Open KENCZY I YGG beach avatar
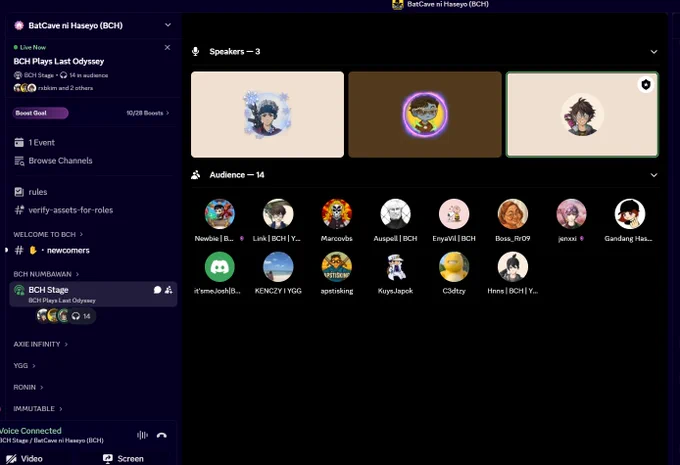Image resolution: width=680 pixels, height=465 pixels. click(x=278, y=267)
